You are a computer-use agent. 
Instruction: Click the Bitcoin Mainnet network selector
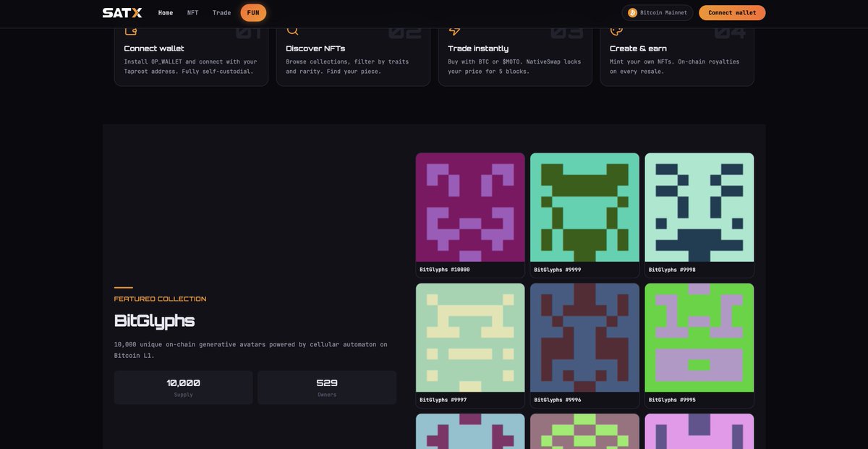click(658, 13)
